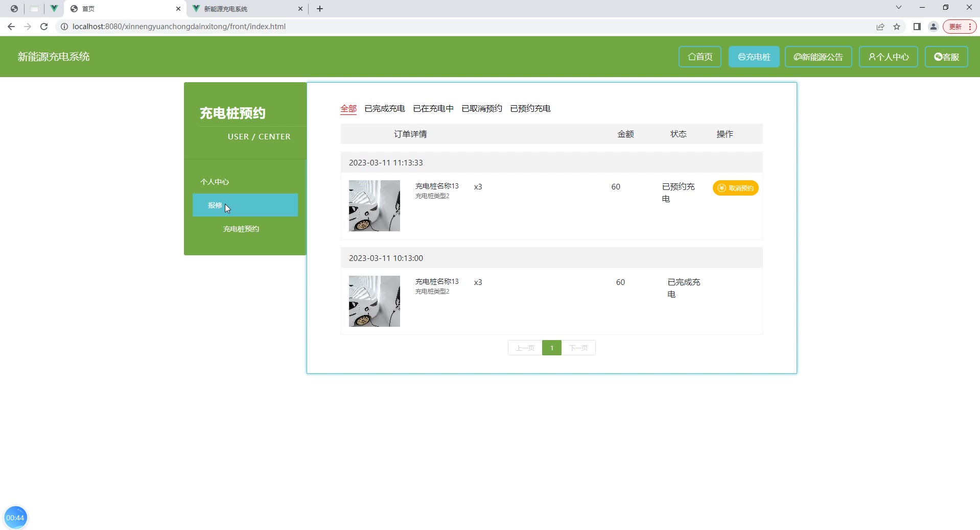Open a new browser tab with plus icon
980x530 pixels.
coord(320,9)
